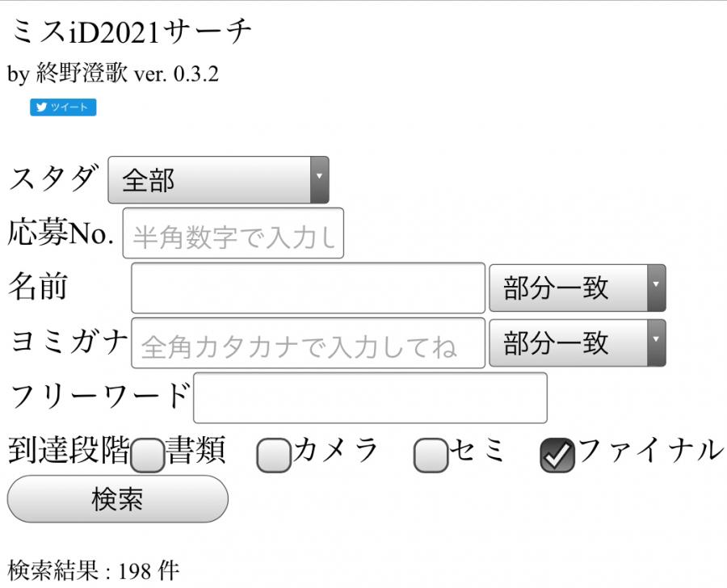The width and height of the screenshot is (727, 588).
Task: Click the 応募No. field label
Action: click(61, 234)
